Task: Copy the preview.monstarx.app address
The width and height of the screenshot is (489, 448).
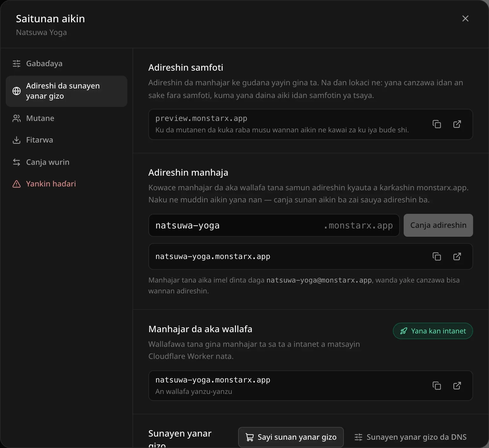Action: click(x=437, y=124)
